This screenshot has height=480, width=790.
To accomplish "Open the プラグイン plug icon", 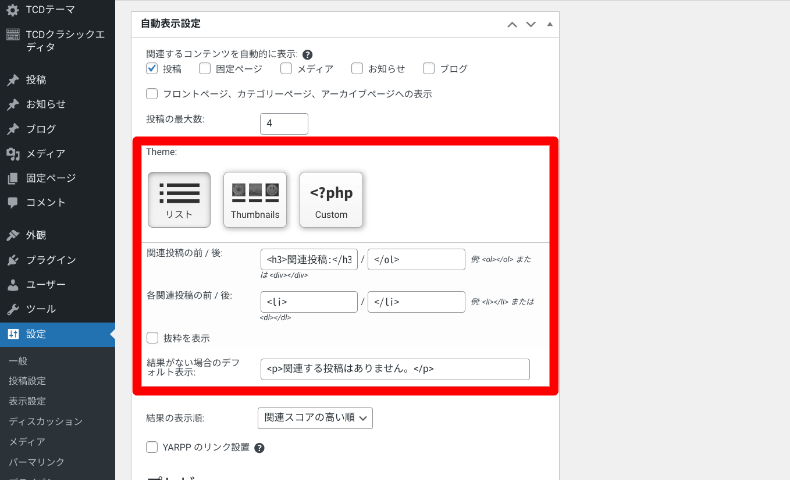I will tap(13, 260).
